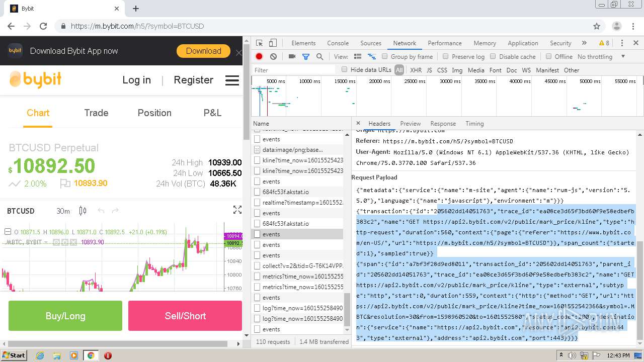Click the chart undo arrow
Image resolution: width=644 pixels, height=362 pixels.
coord(101,211)
